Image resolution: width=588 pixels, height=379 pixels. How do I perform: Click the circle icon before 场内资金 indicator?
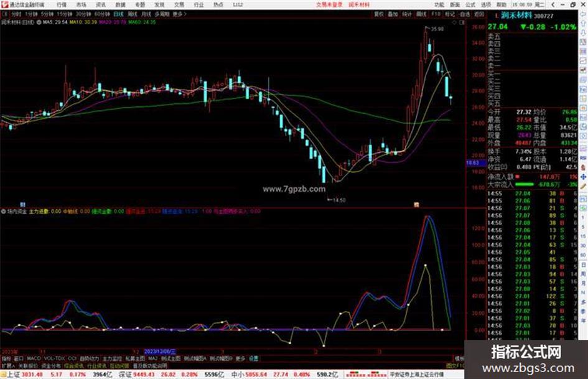click(3, 211)
